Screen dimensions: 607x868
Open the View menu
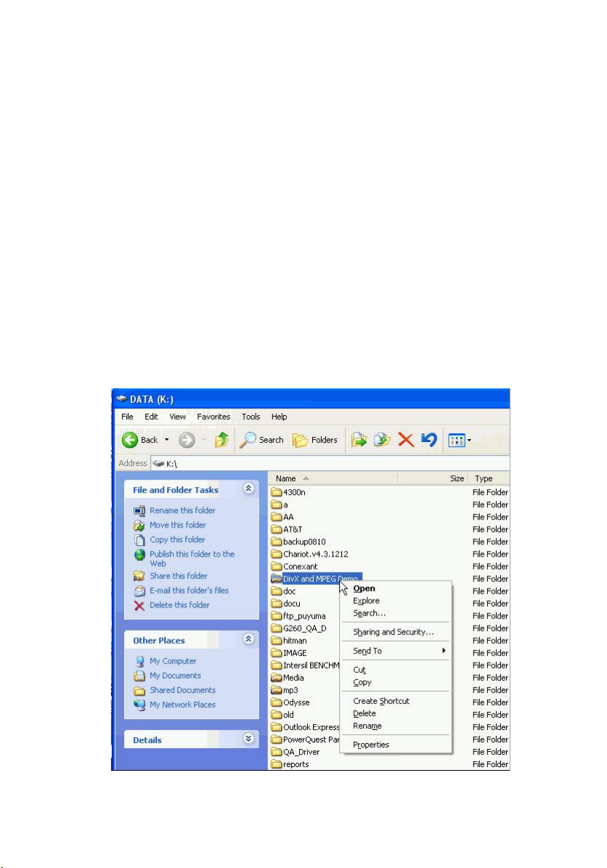click(x=178, y=417)
